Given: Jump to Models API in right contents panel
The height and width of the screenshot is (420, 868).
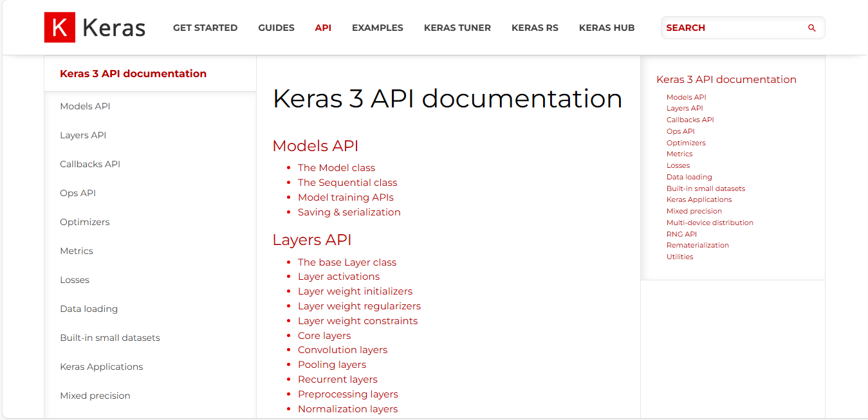Looking at the screenshot, I should (686, 97).
